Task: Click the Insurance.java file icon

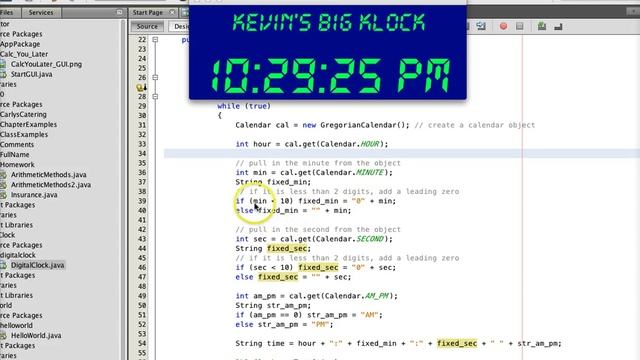Action: click(x=3, y=195)
